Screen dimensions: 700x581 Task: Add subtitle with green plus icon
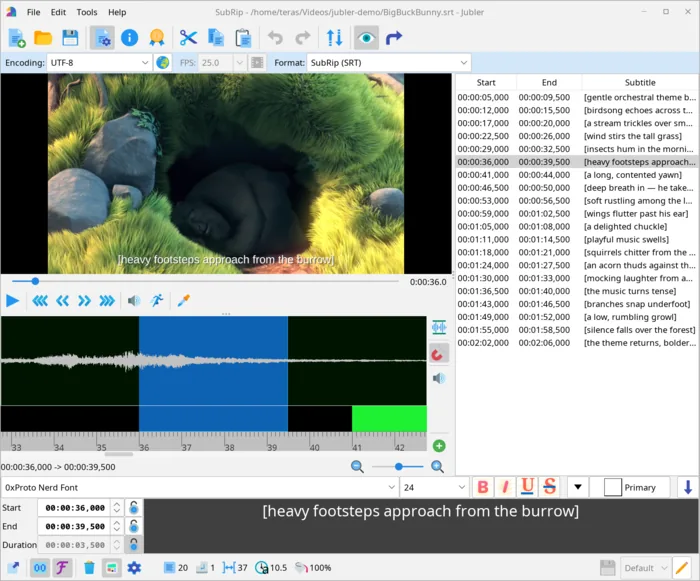point(439,446)
